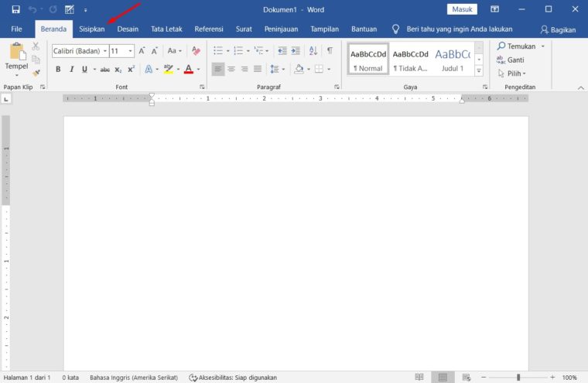Open the font name dropdown Calibri (Badan)
The height and width of the screenshot is (383, 588).
(x=105, y=51)
